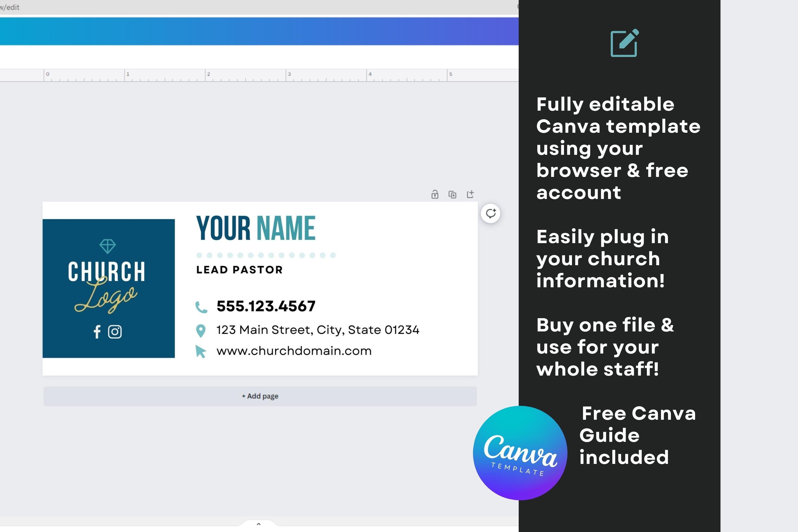Select the 'YOUR NAME' heading text
The image size is (798, 532).
[256, 228]
